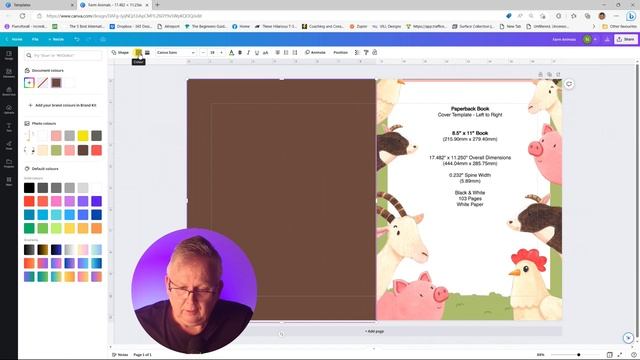
Task: Click the add new page icon above canvas
Action: tap(558, 74)
